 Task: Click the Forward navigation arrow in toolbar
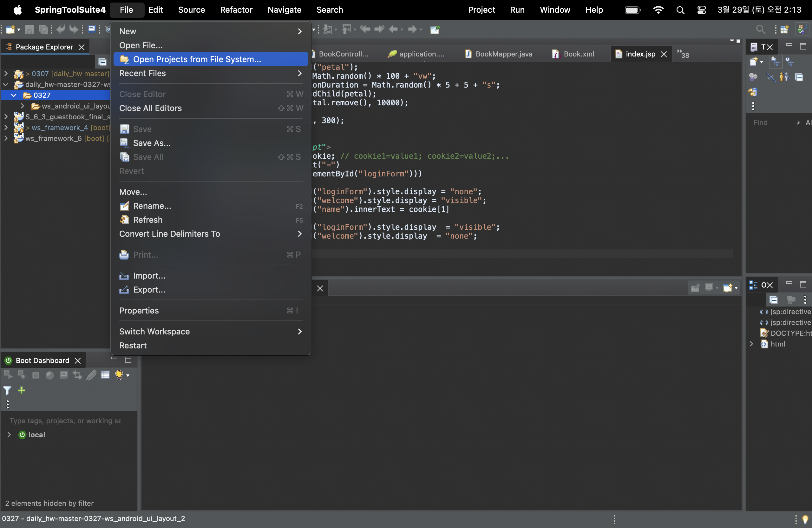point(412,30)
